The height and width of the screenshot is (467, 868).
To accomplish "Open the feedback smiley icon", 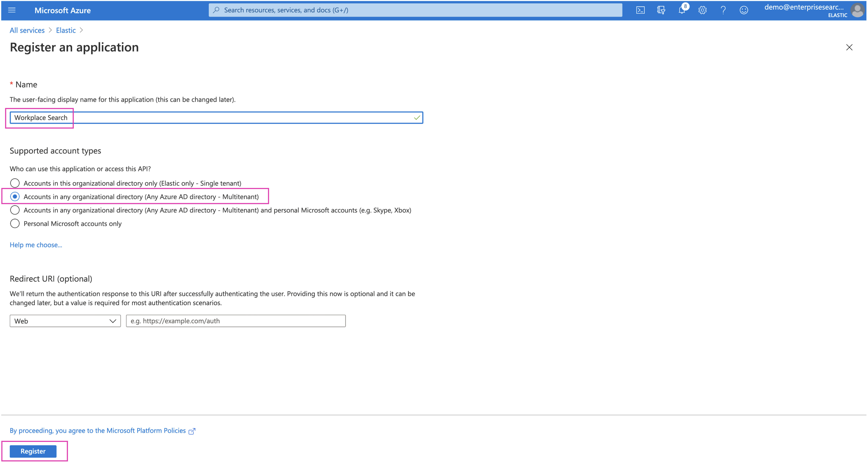I will [744, 10].
